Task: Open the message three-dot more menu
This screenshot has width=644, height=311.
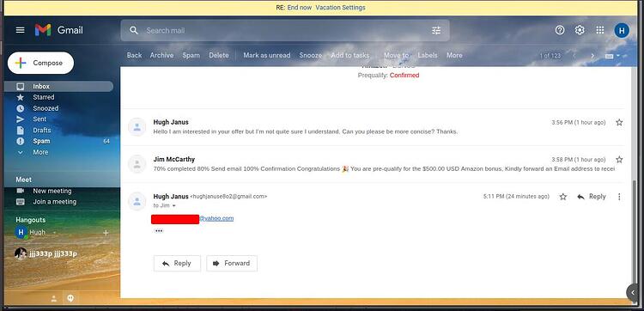Action: 619,197
